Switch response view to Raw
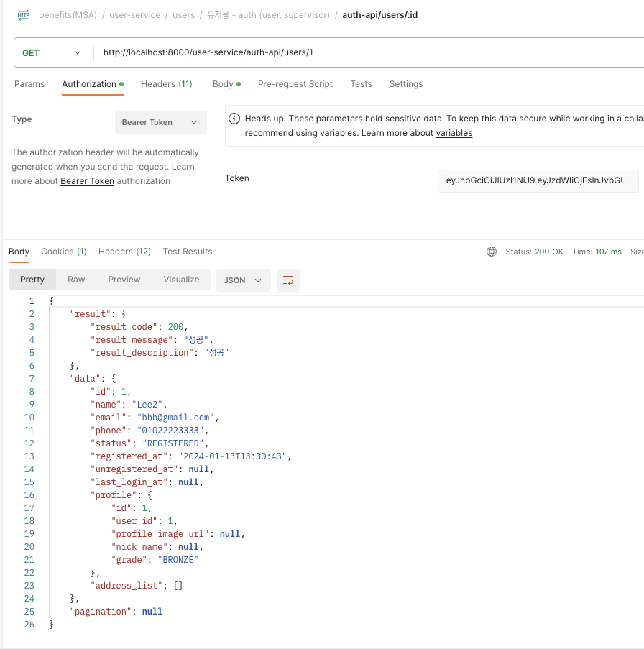644x649 pixels. click(76, 280)
